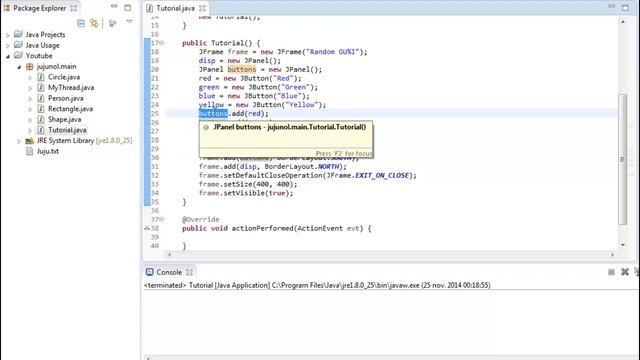Switch to the Package Explorer tab
The image size is (640, 360).
pyautogui.click(x=39, y=8)
